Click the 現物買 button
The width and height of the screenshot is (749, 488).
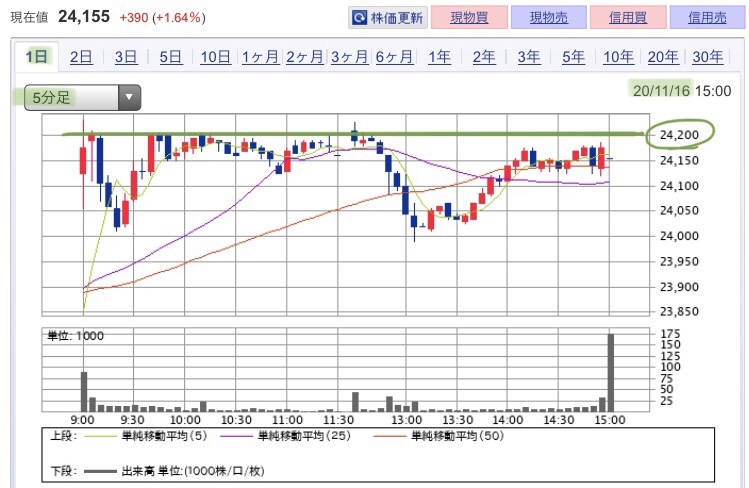pyautogui.click(x=469, y=18)
